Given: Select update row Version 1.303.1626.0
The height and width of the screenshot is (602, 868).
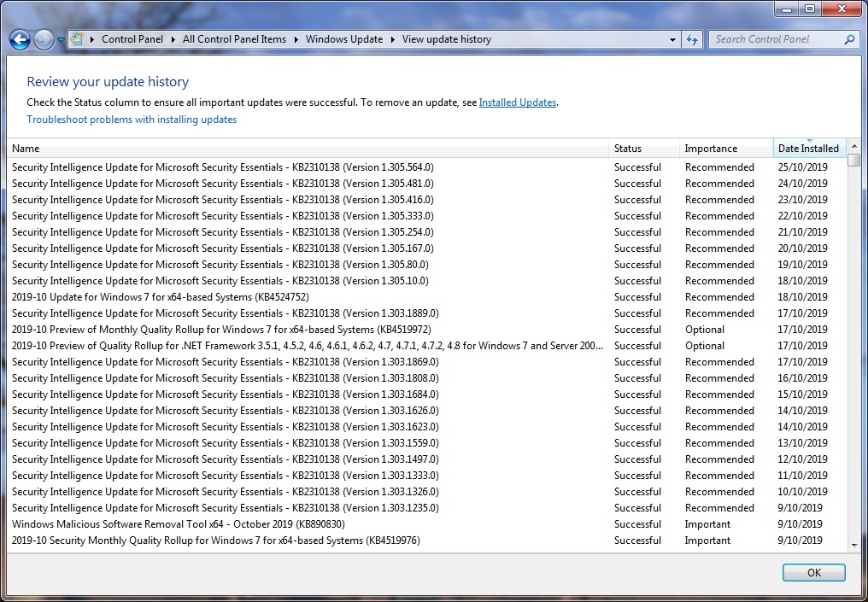Looking at the screenshot, I should [x=426, y=411].
